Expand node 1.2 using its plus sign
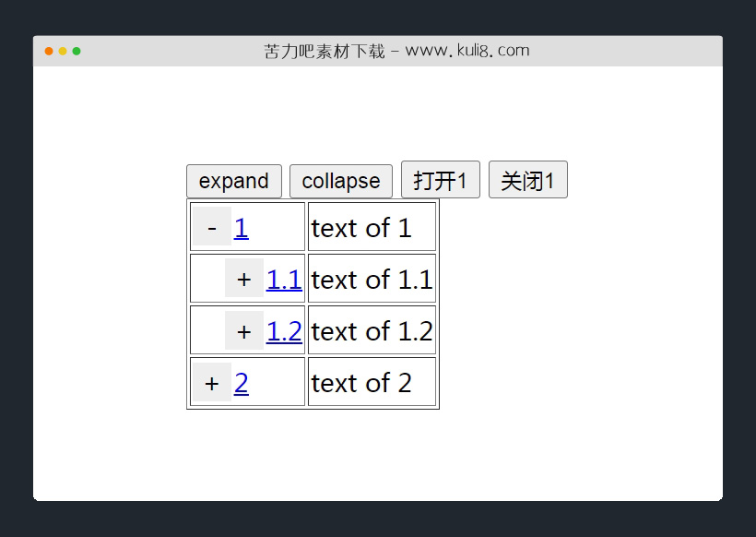This screenshot has width=756, height=537. [x=243, y=330]
